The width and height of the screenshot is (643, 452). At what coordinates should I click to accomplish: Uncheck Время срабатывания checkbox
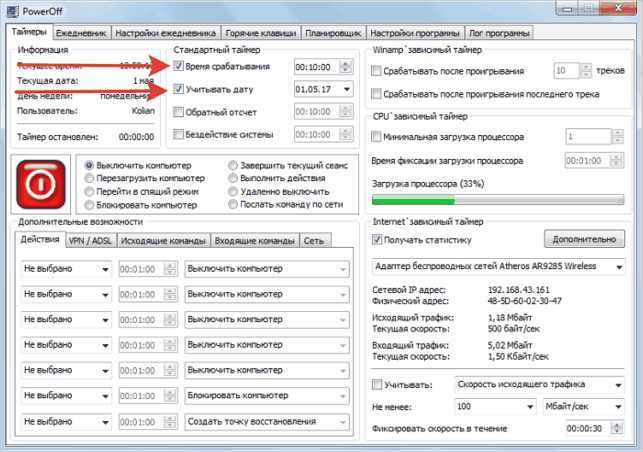coord(178,66)
